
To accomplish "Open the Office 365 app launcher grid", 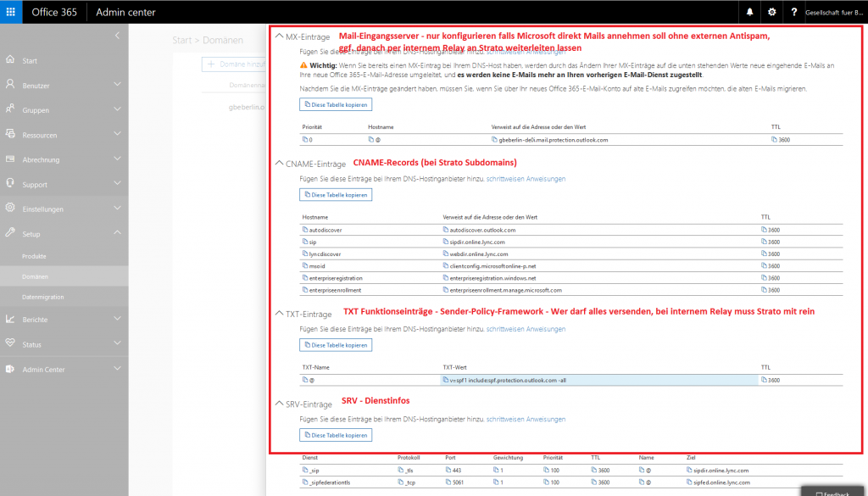I will coord(9,12).
